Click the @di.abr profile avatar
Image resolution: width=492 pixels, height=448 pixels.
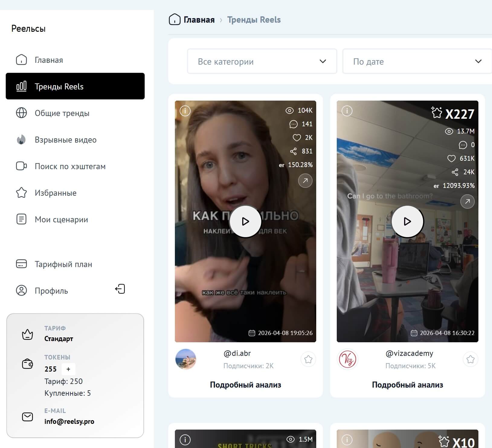pos(186,359)
